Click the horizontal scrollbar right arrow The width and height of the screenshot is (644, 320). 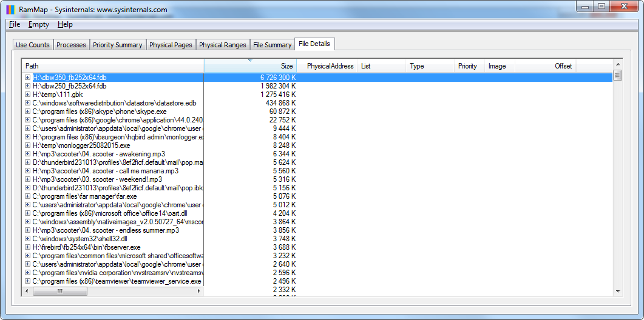click(x=199, y=291)
